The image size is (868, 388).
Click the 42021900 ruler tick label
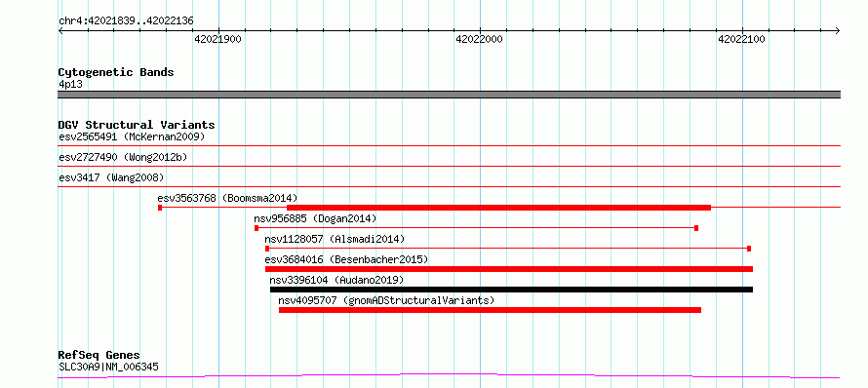click(218, 39)
